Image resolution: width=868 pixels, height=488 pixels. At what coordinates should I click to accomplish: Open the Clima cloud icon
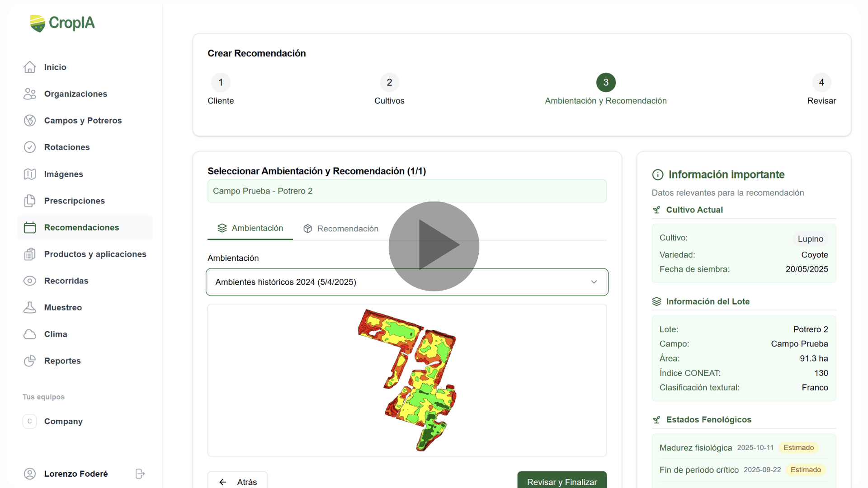tap(30, 334)
